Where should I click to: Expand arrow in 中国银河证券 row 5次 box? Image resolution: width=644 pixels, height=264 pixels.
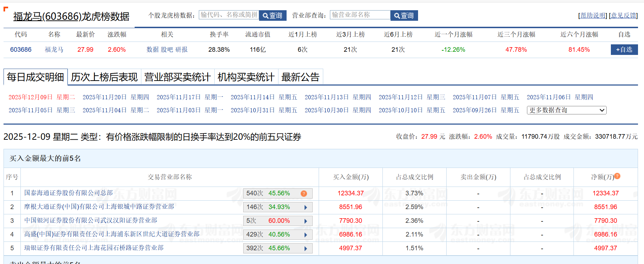point(306,221)
